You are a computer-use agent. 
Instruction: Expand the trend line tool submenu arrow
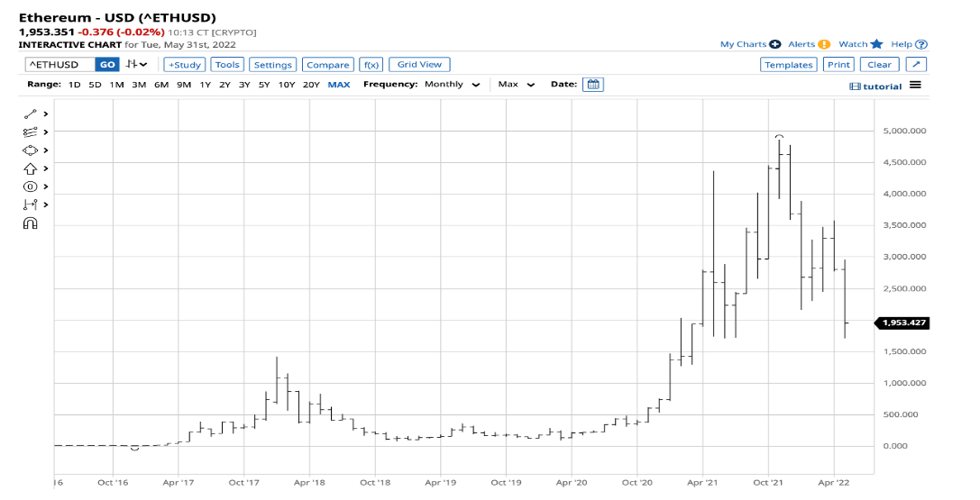pyautogui.click(x=46, y=114)
